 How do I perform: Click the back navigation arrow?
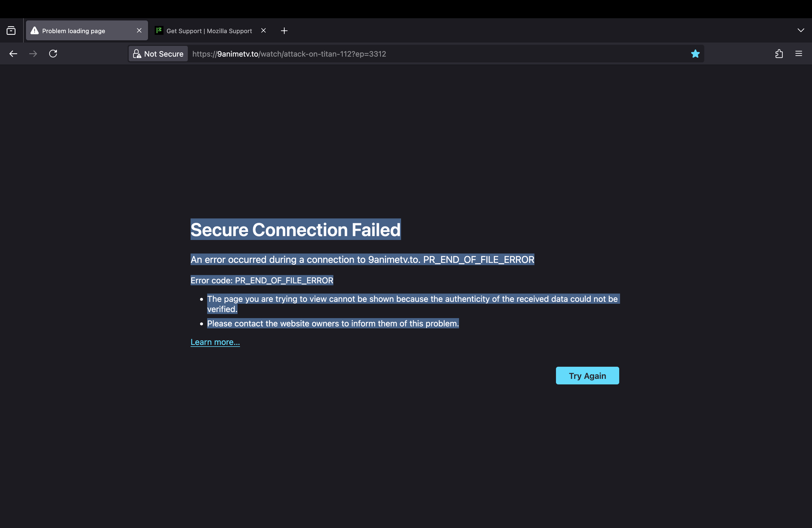[x=13, y=54]
